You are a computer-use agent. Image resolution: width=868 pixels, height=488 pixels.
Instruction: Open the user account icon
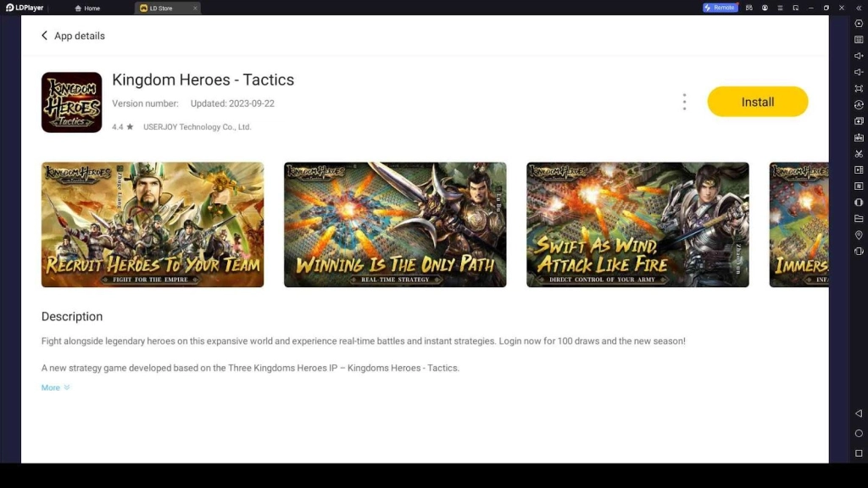click(x=765, y=8)
